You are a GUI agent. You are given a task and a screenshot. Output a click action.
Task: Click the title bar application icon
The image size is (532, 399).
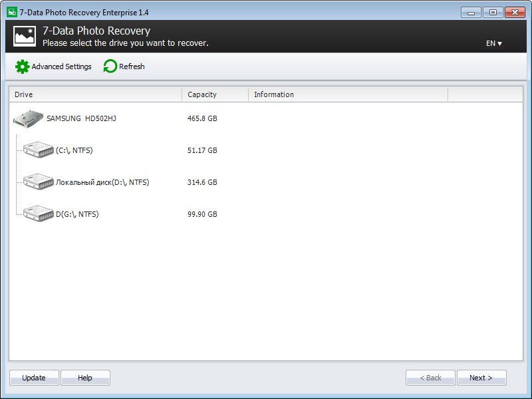point(12,12)
